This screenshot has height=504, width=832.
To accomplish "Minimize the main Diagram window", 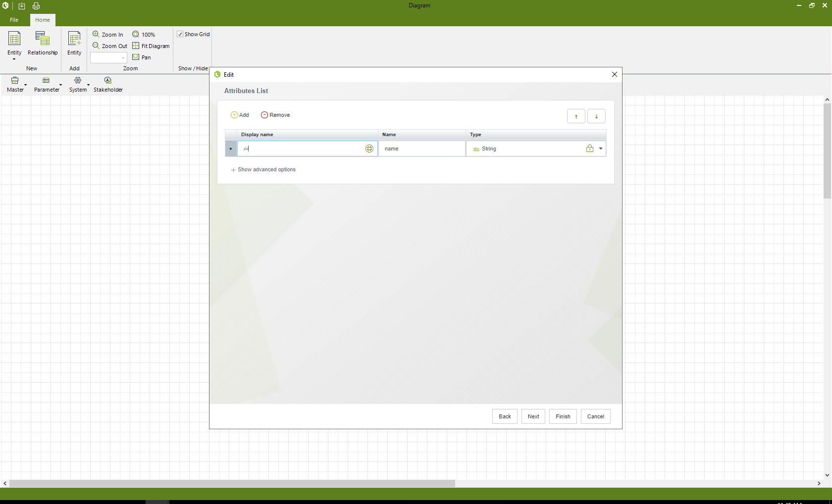I will (799, 5).
